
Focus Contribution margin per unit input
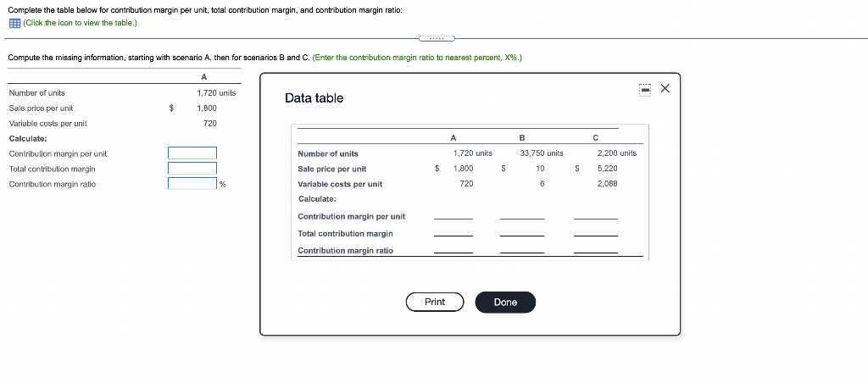tap(192, 153)
